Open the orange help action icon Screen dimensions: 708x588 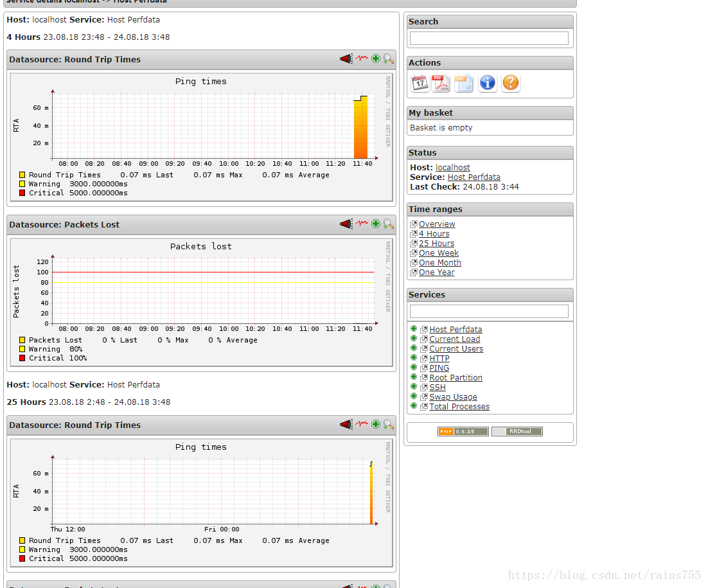click(x=511, y=83)
